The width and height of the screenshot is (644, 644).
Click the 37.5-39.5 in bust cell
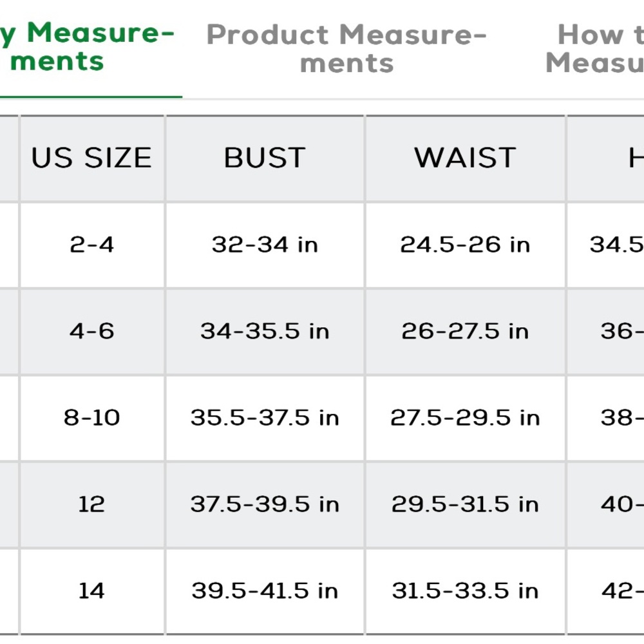pyautogui.click(x=265, y=504)
